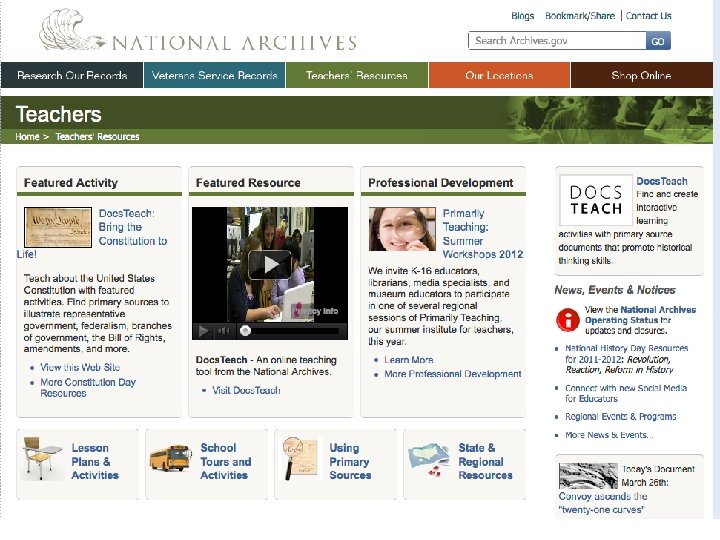Image resolution: width=720 pixels, height=540 pixels.
Task: Open National Archives Operating Status link
Action: [640, 315]
